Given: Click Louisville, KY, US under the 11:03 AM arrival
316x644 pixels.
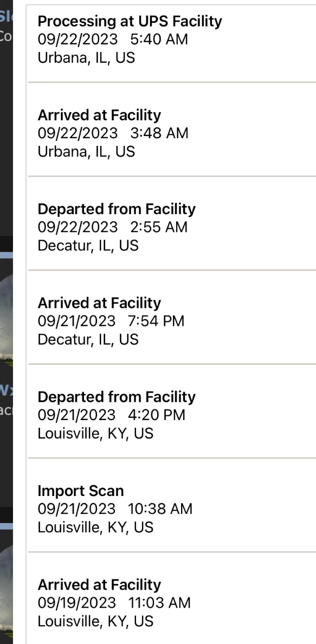Looking at the screenshot, I should click(x=95, y=621).
